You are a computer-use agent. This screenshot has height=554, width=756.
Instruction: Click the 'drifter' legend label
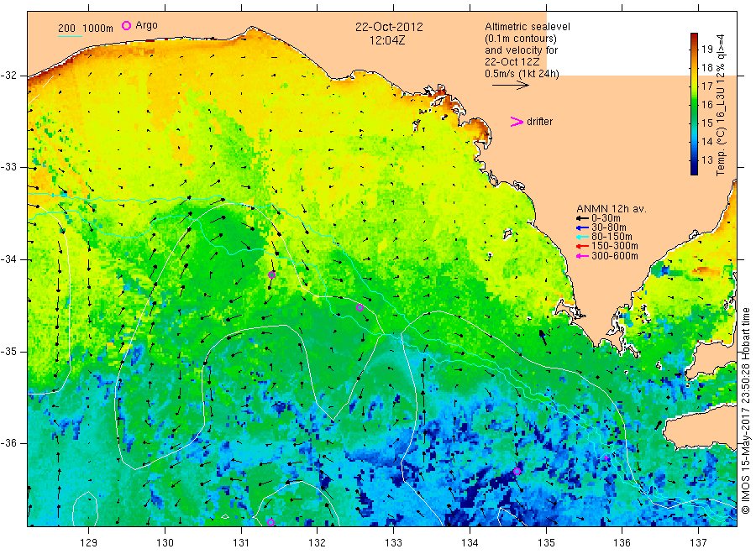tap(539, 122)
